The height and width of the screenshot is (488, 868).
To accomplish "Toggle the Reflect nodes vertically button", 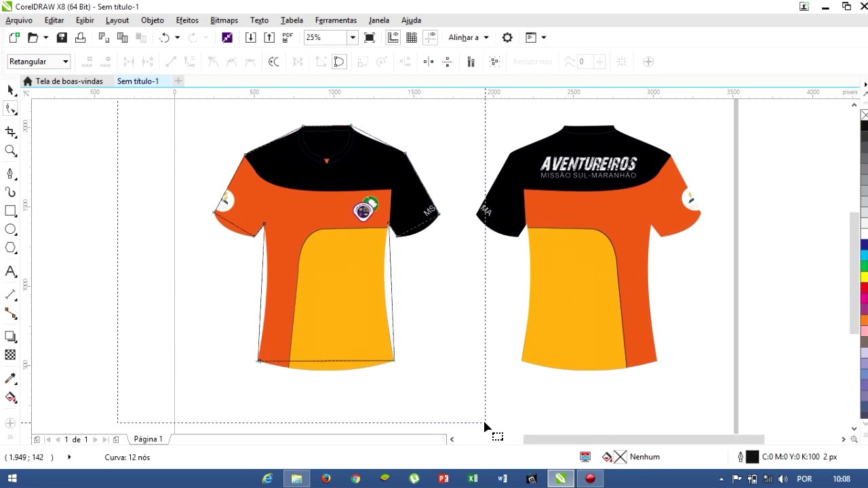I will [x=447, y=62].
